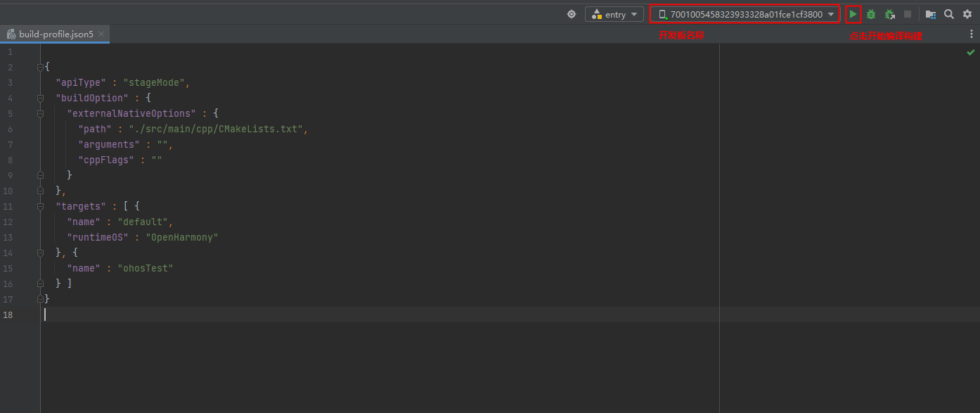Viewport: 980px width, 413px height.
Task: Open settings via the gear icon
Action: (967, 14)
